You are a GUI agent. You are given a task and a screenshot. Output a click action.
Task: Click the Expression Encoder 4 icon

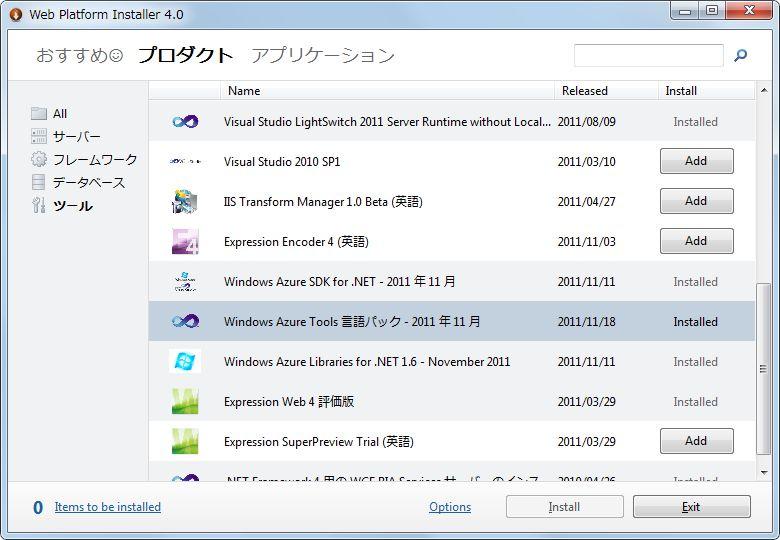pos(185,241)
